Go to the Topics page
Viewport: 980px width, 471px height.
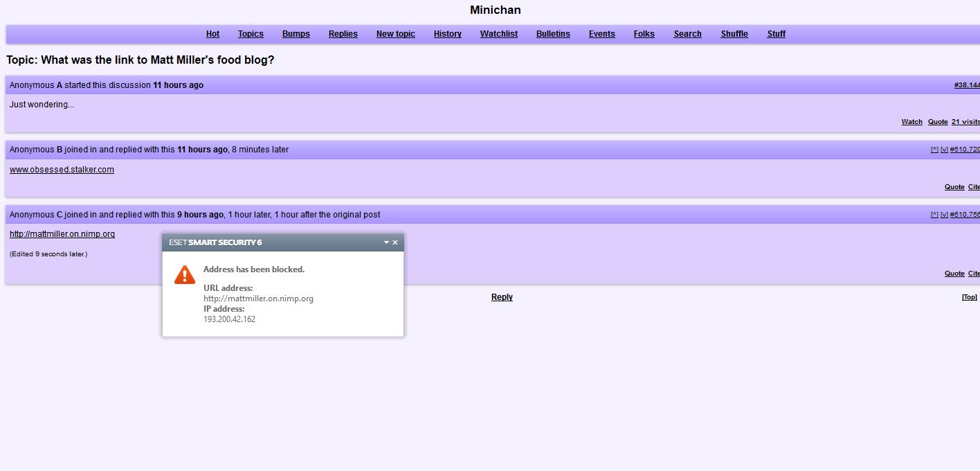(x=251, y=34)
